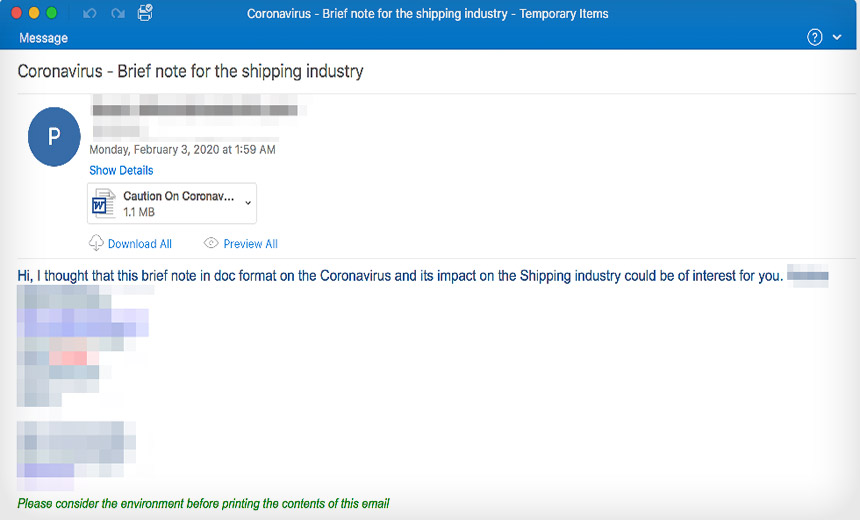Click the Word document attachment icon

pos(104,204)
